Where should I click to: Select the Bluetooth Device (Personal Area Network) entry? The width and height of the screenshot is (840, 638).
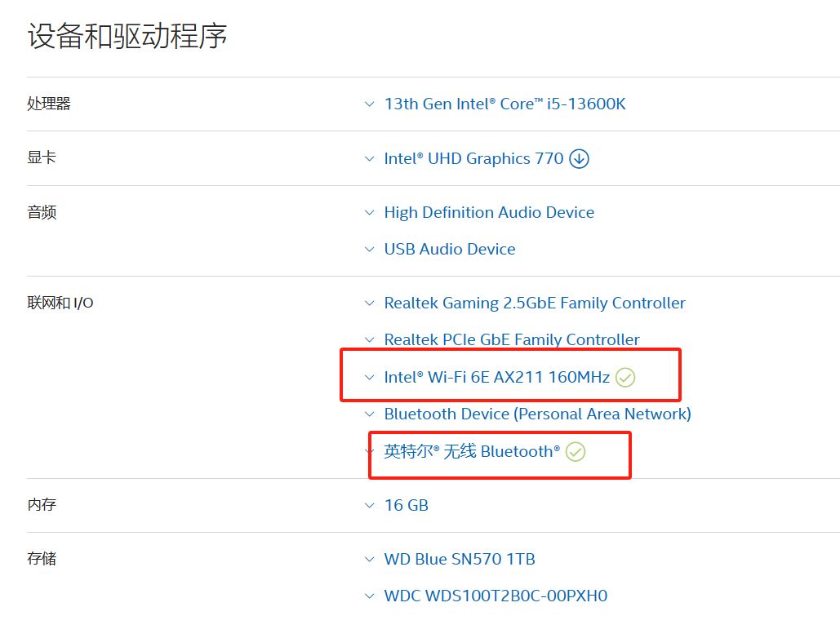click(537, 414)
